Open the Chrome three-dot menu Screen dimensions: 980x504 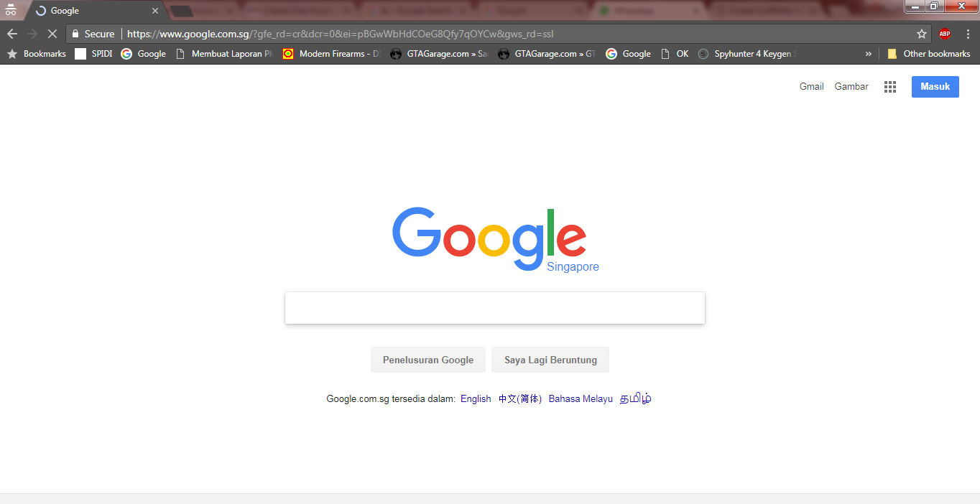coord(968,34)
